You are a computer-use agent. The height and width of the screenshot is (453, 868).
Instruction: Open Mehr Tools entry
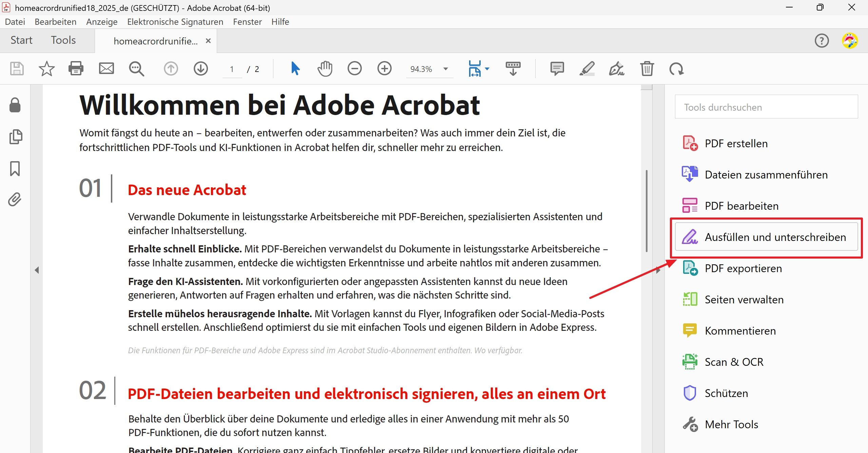[x=766, y=424]
